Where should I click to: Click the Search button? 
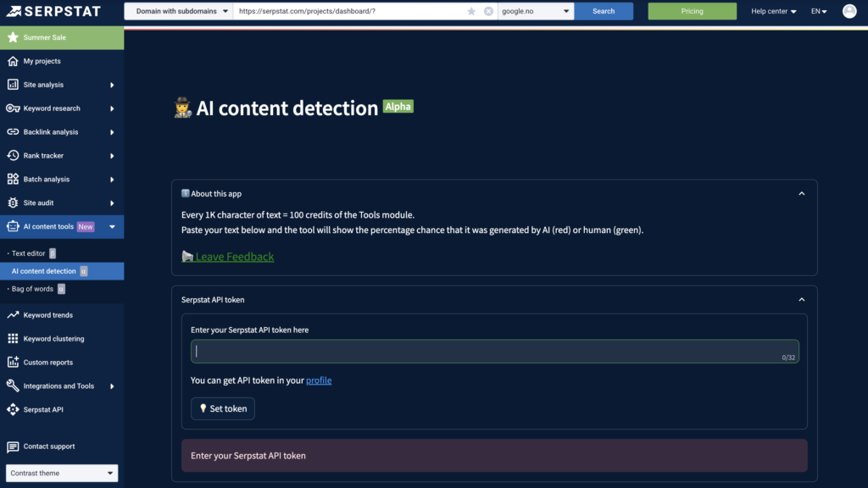pyautogui.click(x=604, y=11)
